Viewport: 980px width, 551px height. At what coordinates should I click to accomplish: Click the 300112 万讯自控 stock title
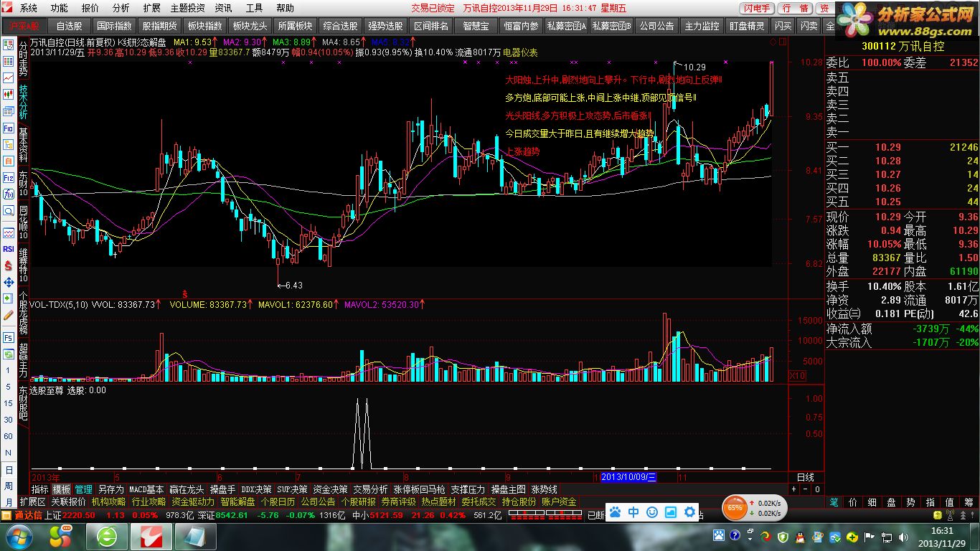coord(903,46)
